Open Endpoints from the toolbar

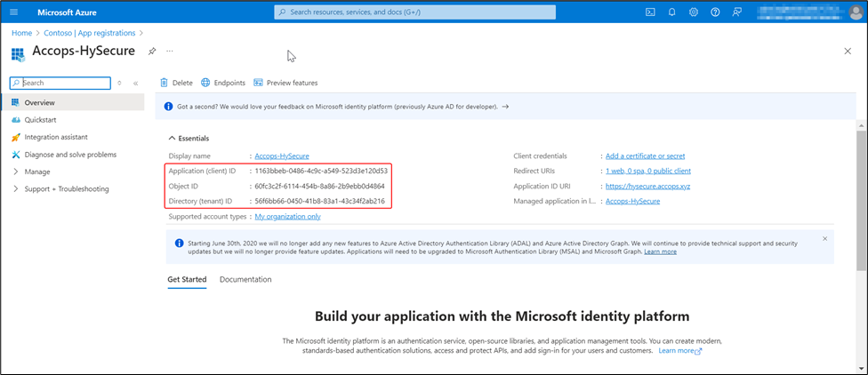point(223,83)
